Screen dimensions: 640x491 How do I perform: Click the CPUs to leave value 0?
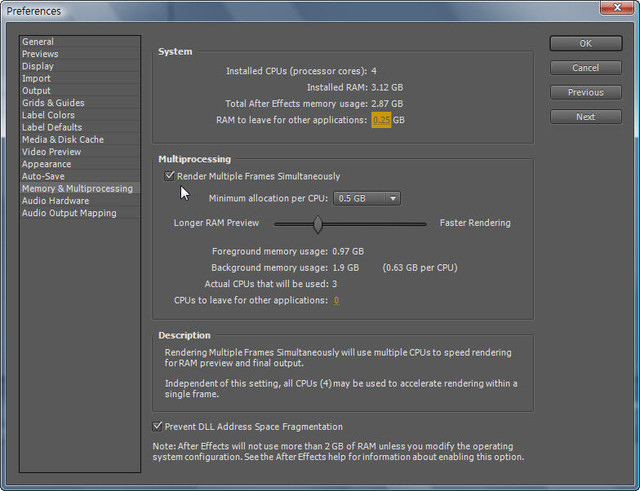[x=336, y=300]
